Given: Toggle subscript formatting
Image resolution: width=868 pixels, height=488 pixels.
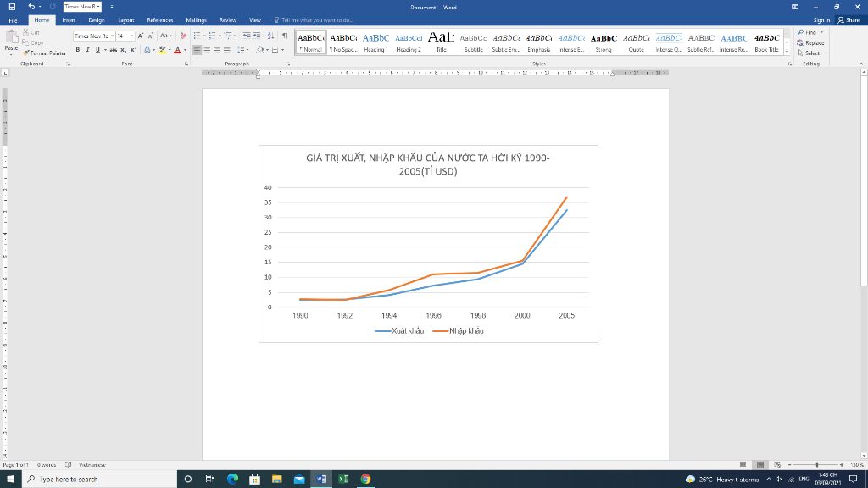Looking at the screenshot, I should click(x=124, y=50).
